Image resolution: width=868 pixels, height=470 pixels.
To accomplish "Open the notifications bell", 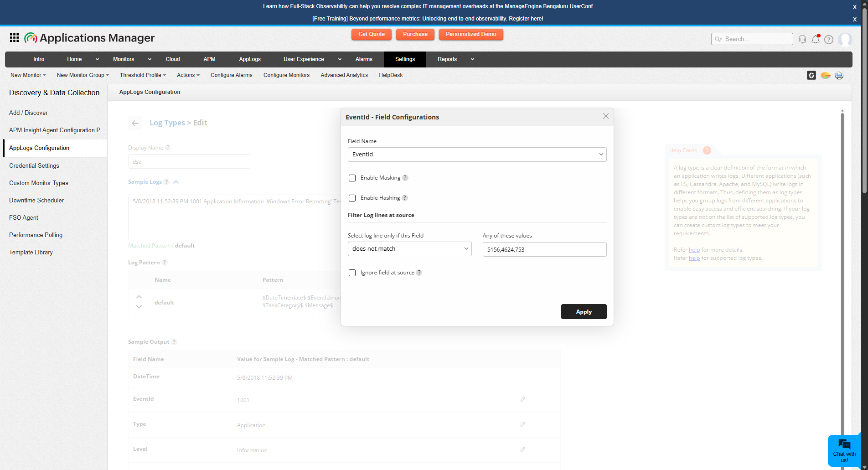I will pos(816,39).
